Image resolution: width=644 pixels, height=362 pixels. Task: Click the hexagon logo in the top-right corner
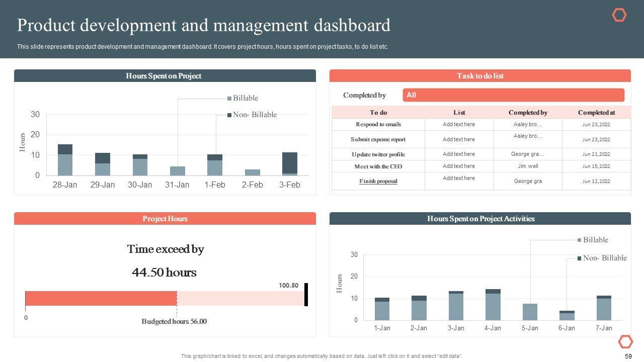[x=619, y=16]
